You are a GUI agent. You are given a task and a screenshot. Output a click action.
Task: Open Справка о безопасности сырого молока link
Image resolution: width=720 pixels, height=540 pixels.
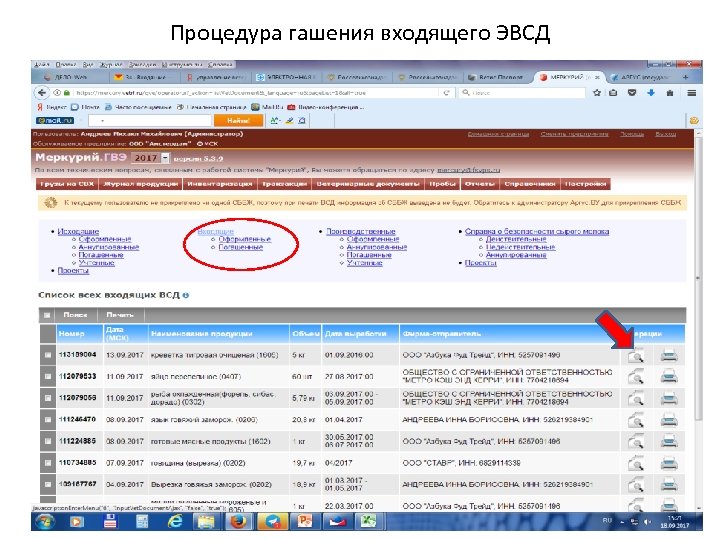(537, 231)
